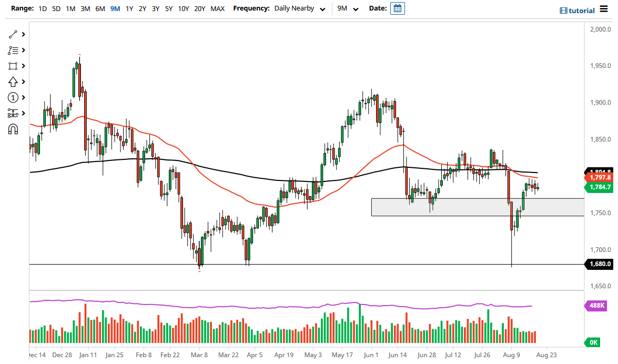Image resolution: width=618 pixels, height=364 pixels.
Task: Click the 1,700.0 price axis label
Action: tap(600, 250)
